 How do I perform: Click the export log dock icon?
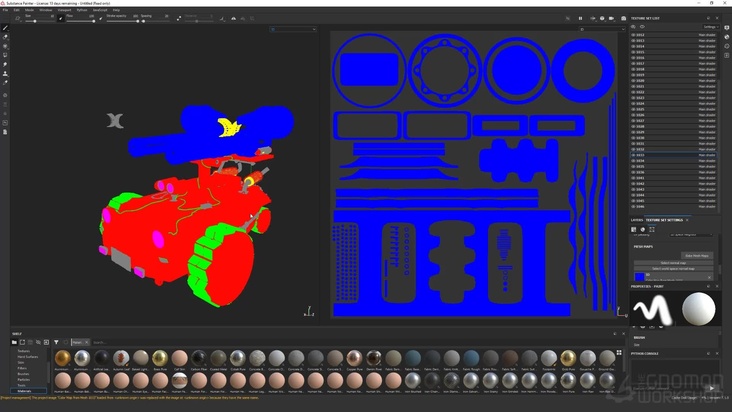click(x=727, y=55)
